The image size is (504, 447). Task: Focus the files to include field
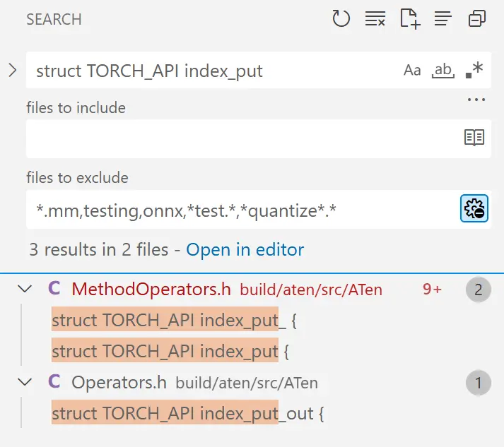240,138
